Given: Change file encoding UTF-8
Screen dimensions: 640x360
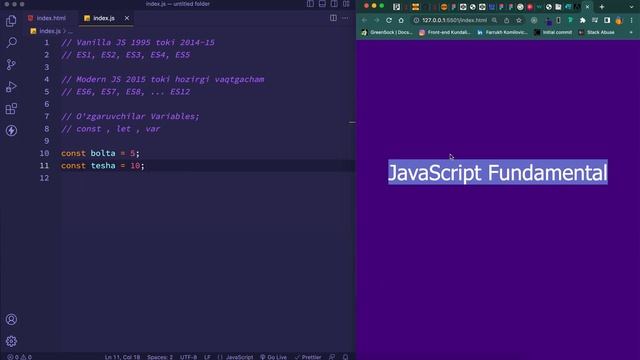Looking at the screenshot, I should click(189, 357).
